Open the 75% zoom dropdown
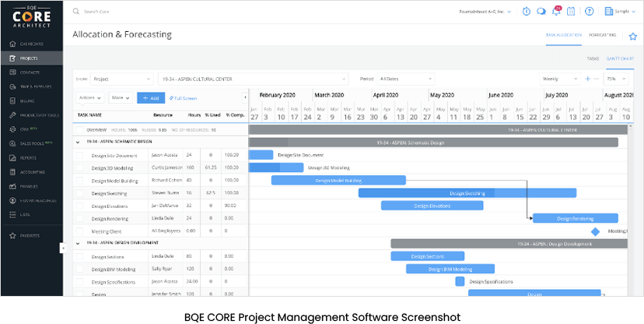644x324 pixels. [x=616, y=79]
